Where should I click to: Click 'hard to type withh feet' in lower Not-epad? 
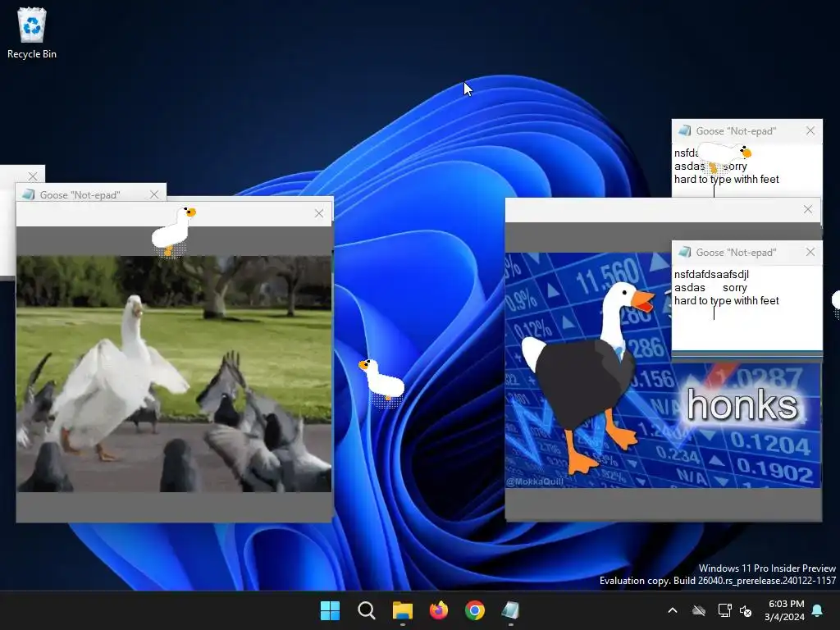[727, 300]
